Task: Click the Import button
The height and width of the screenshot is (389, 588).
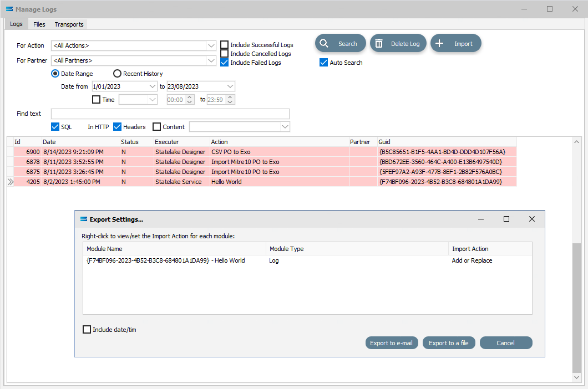Action: click(455, 43)
